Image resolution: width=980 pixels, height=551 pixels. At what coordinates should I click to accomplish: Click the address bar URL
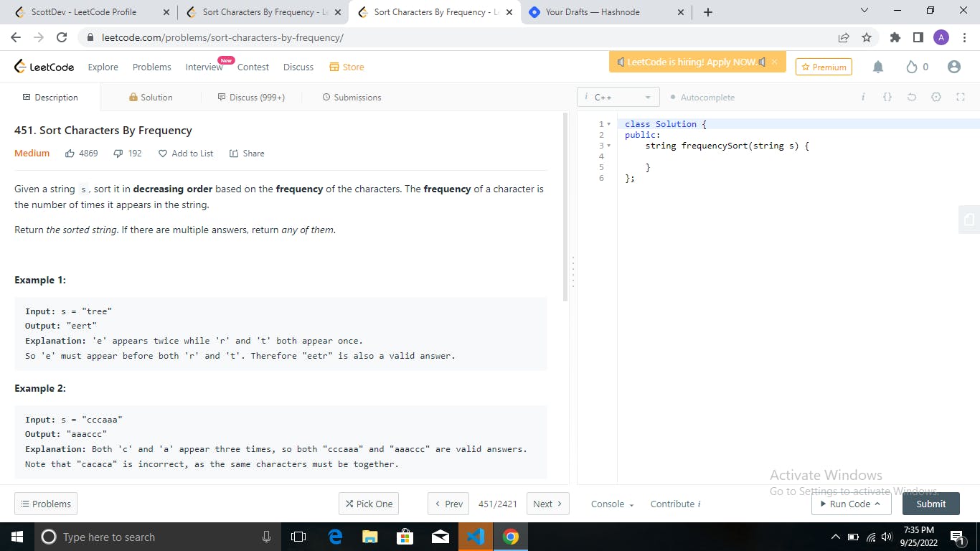(x=222, y=37)
